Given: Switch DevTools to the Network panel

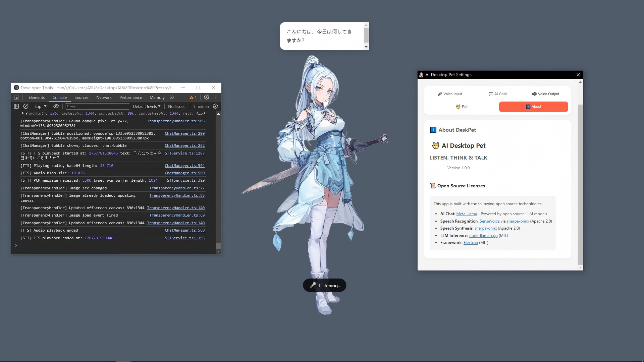Looking at the screenshot, I should coord(104,97).
